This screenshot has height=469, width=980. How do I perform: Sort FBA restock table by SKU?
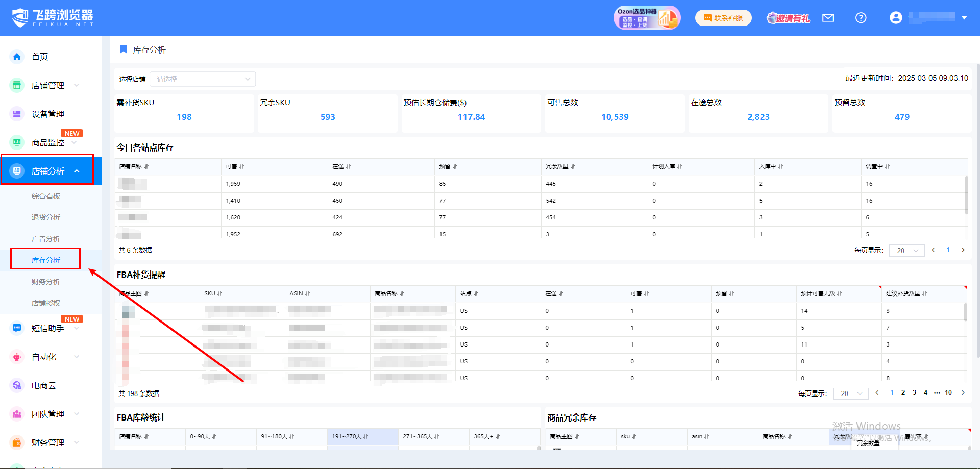point(220,294)
